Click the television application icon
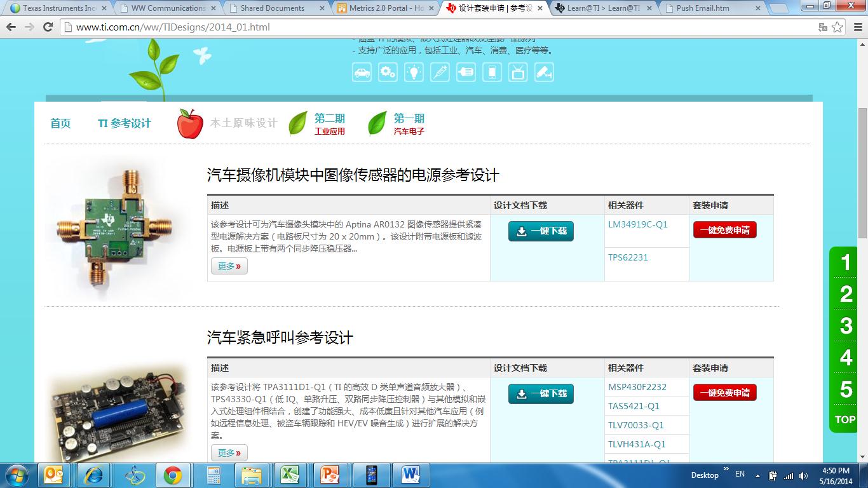Viewport: 868px width, 488px height. [x=518, y=72]
